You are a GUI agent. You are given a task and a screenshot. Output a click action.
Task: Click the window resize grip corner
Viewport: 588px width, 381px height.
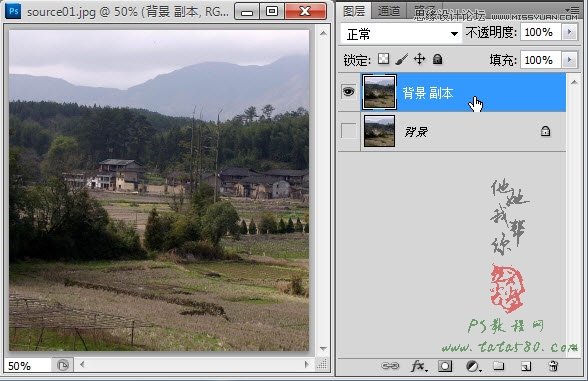tap(322, 364)
